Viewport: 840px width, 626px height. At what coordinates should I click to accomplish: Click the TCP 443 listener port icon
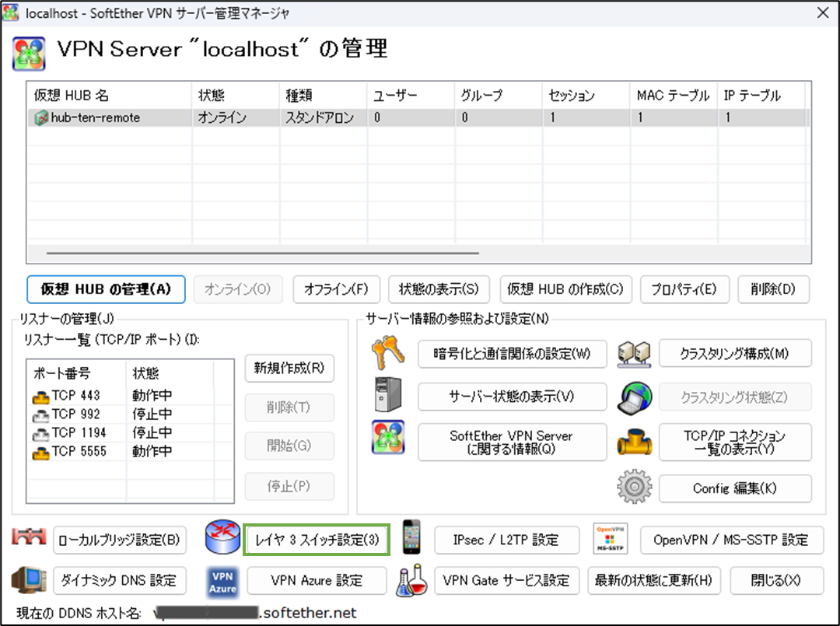(40, 397)
